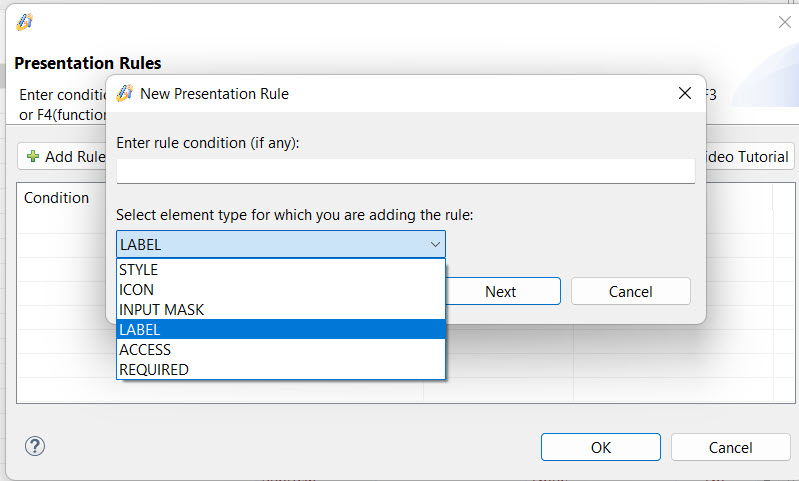
Task: Click the Add Rule button
Action: 62,156
